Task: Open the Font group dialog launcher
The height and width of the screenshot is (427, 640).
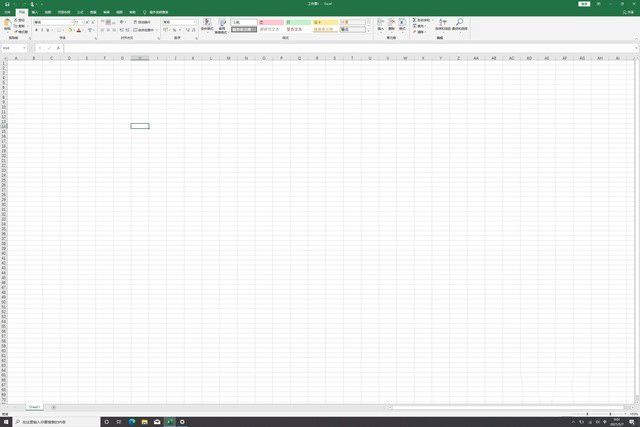Action: [x=96, y=38]
